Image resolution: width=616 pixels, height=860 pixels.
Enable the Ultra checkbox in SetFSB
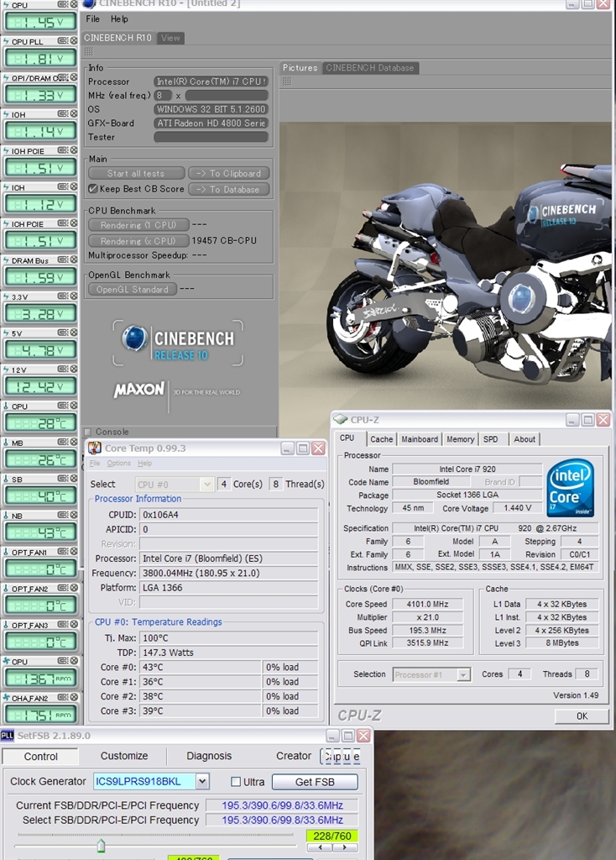click(236, 782)
